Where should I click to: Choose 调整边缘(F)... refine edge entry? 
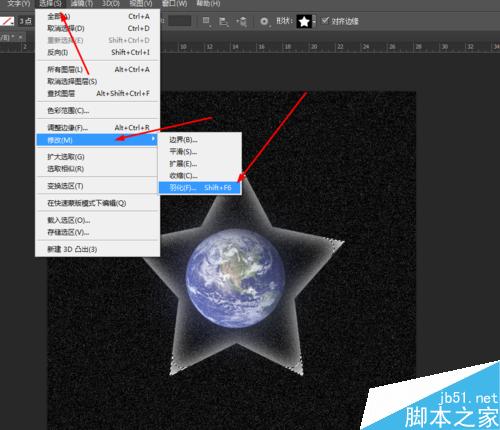[98, 128]
